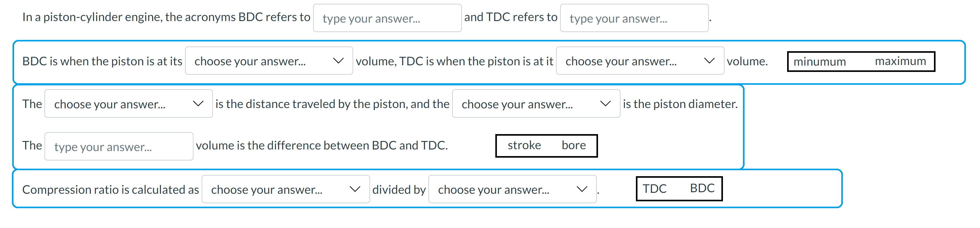Open the dropdown after 'divided by'
The width and height of the screenshot is (980, 228).
tap(513, 189)
